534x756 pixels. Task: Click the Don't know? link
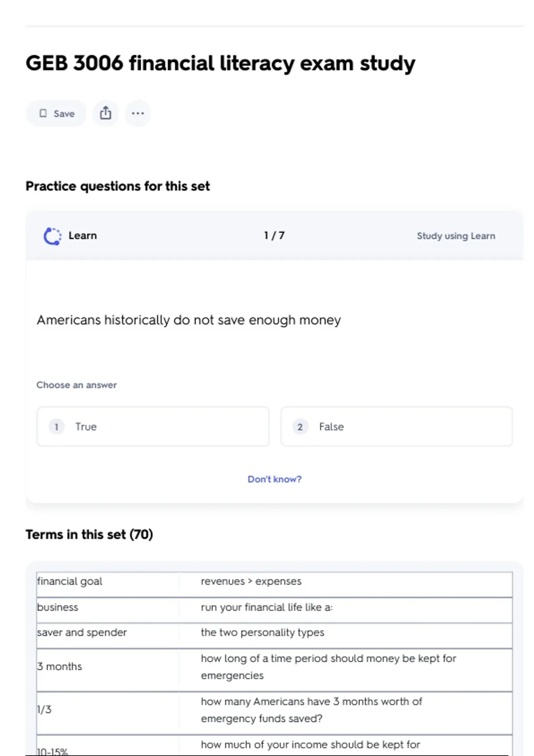tap(274, 479)
